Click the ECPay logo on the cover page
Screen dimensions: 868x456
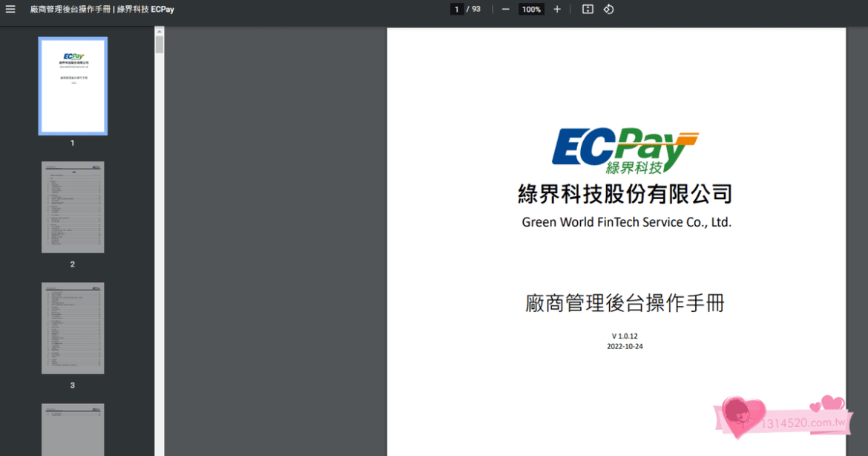click(x=625, y=151)
